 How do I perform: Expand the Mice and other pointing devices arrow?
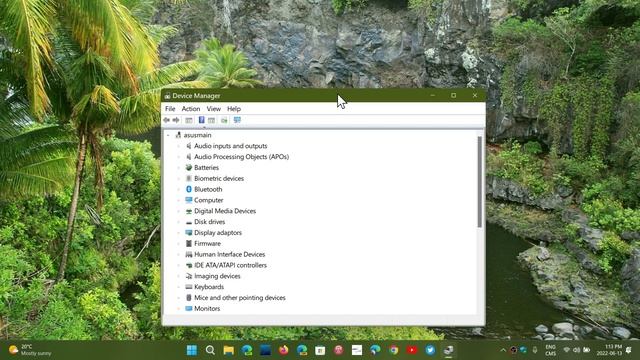[178, 298]
